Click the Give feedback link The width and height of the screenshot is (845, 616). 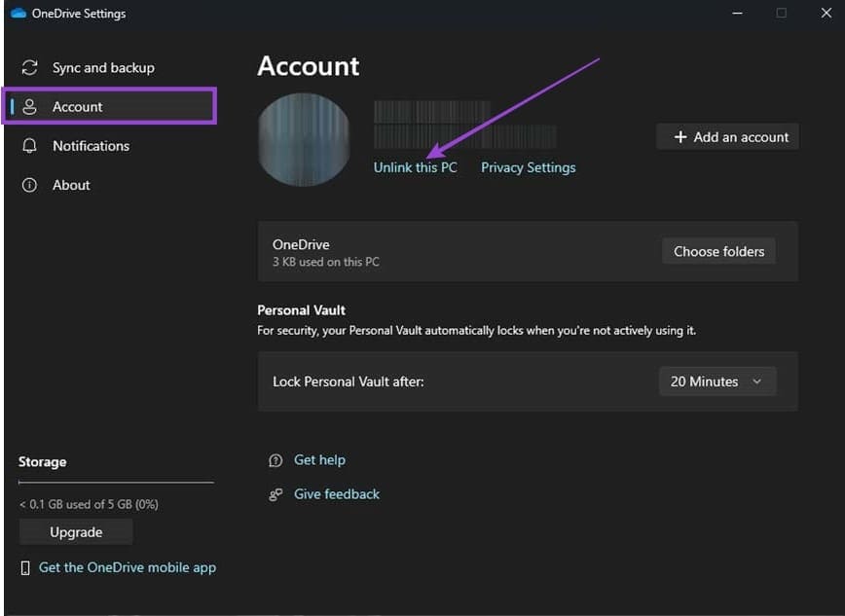[337, 494]
